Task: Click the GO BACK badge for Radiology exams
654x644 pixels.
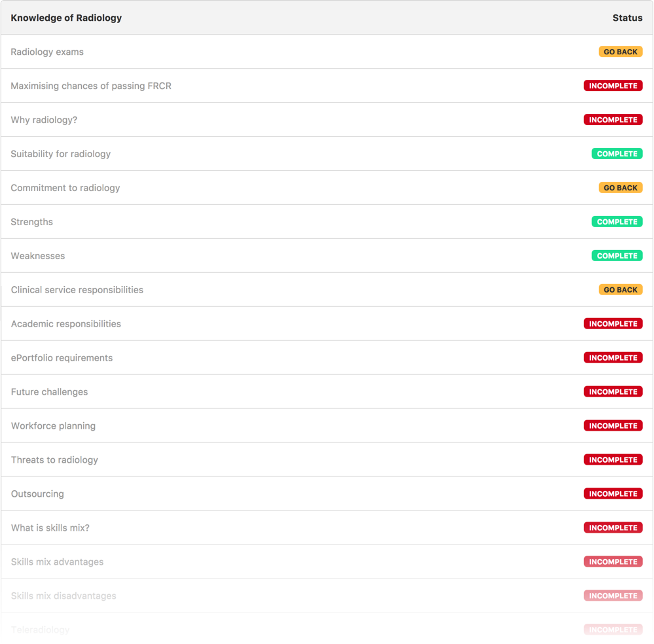Action: point(620,52)
